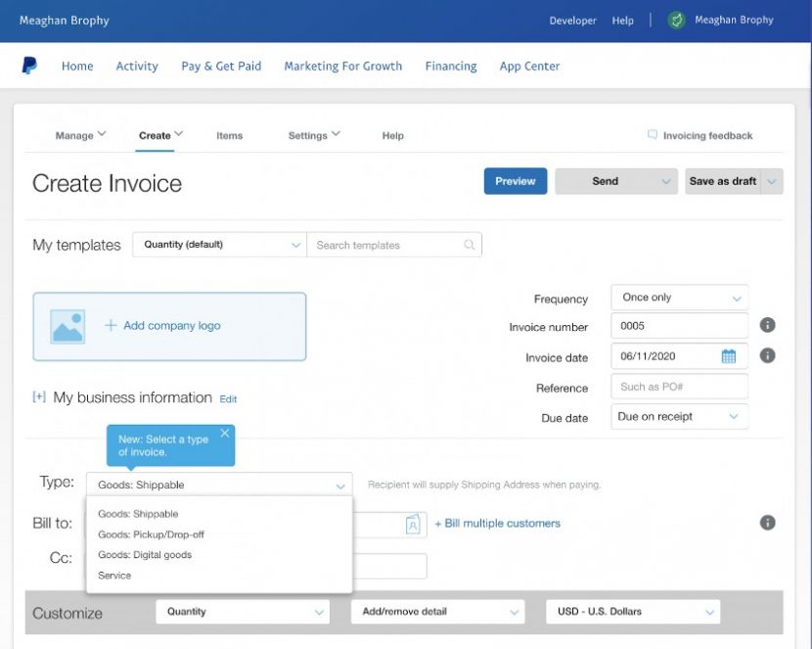Select Service from the invoice type list
812x649 pixels.
point(114,576)
